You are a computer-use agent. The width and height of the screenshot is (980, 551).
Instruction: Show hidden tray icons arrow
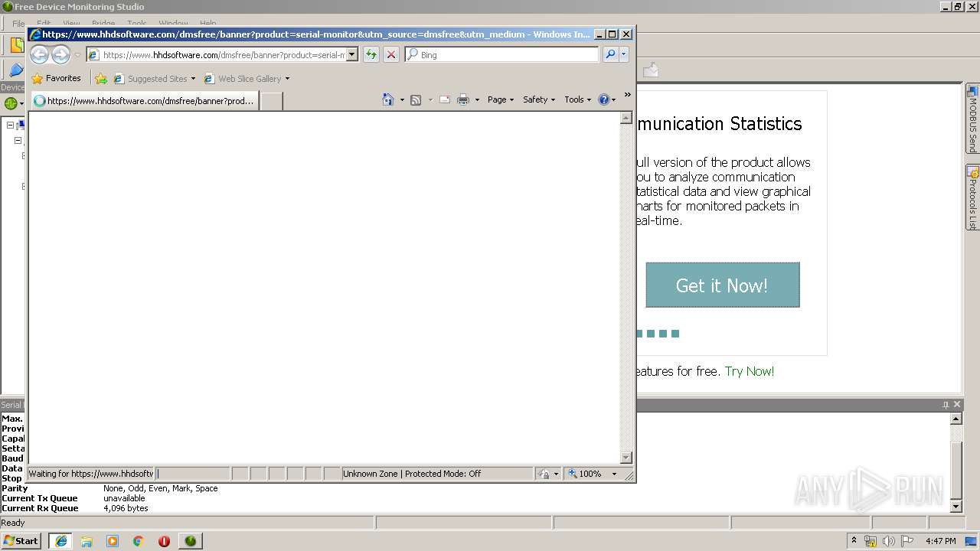854,541
